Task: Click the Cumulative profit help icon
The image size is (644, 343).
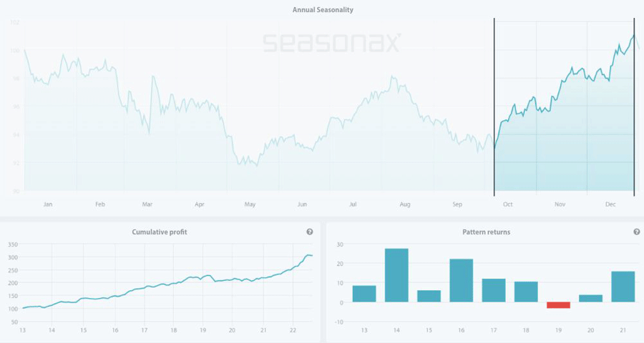Action: (x=309, y=232)
